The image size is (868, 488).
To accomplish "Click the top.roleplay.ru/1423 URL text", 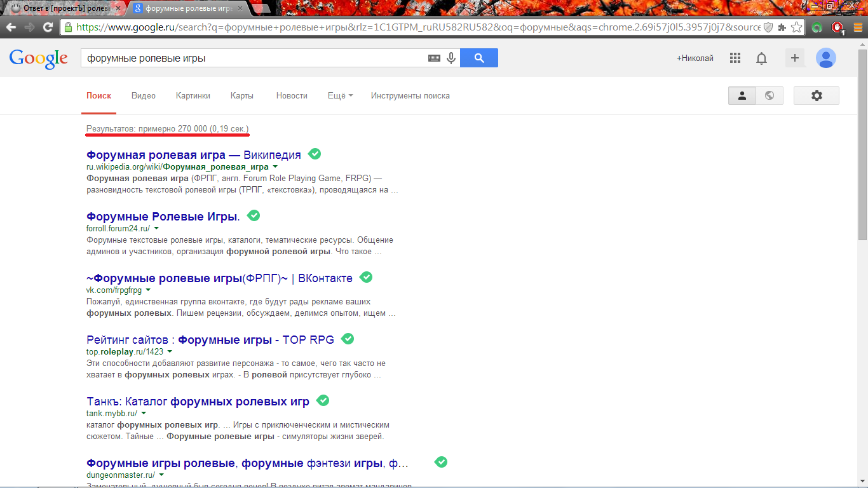I will (125, 351).
